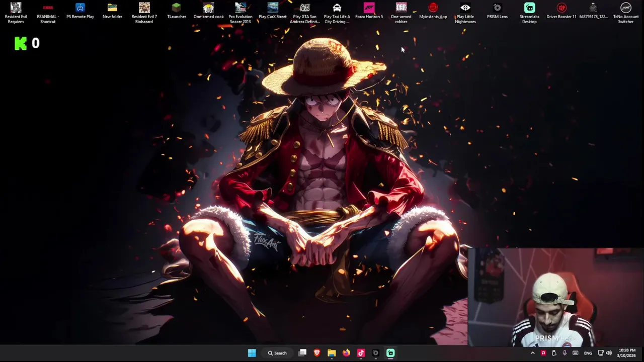Launch Firefox from taskbar

pyautogui.click(x=346, y=353)
